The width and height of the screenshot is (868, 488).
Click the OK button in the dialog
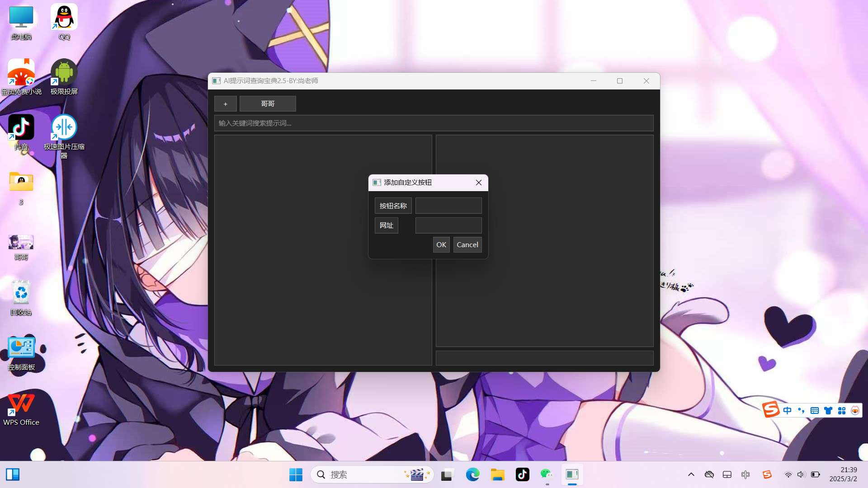pyautogui.click(x=441, y=244)
